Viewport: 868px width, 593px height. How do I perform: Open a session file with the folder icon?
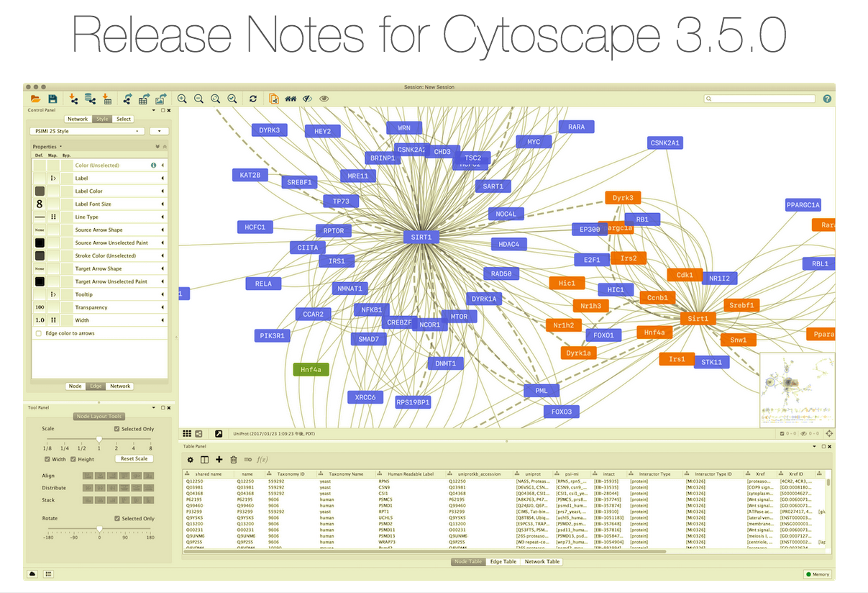click(x=35, y=99)
